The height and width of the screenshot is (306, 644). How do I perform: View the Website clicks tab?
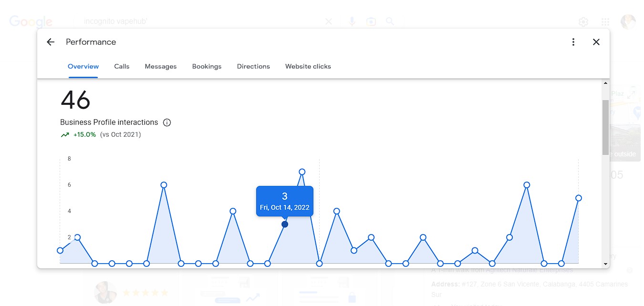[308, 66]
